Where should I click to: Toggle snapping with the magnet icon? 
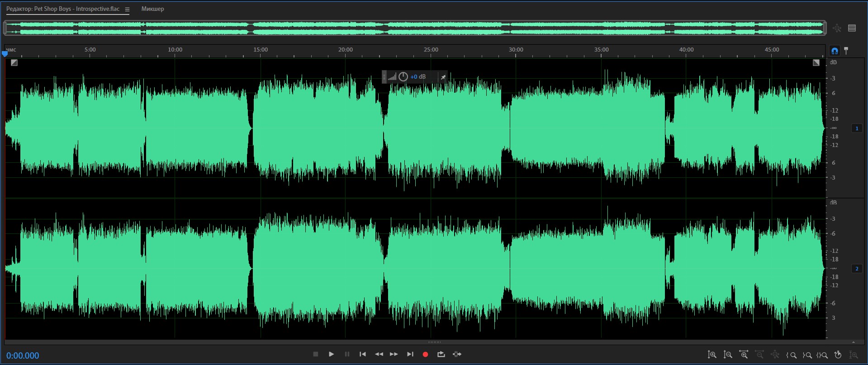[835, 51]
